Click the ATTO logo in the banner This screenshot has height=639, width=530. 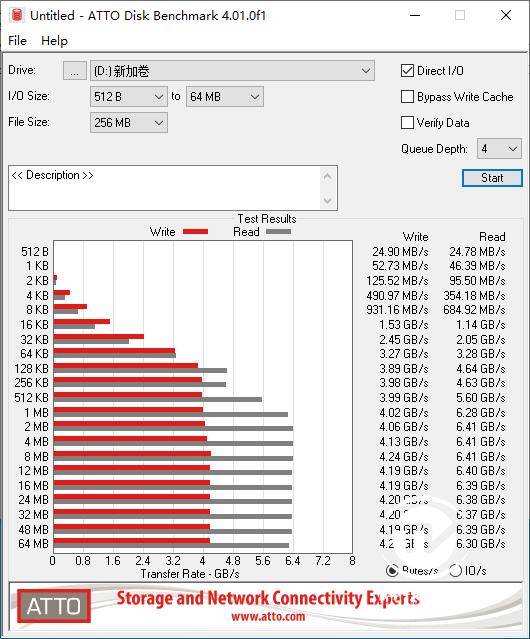[x=54, y=606]
